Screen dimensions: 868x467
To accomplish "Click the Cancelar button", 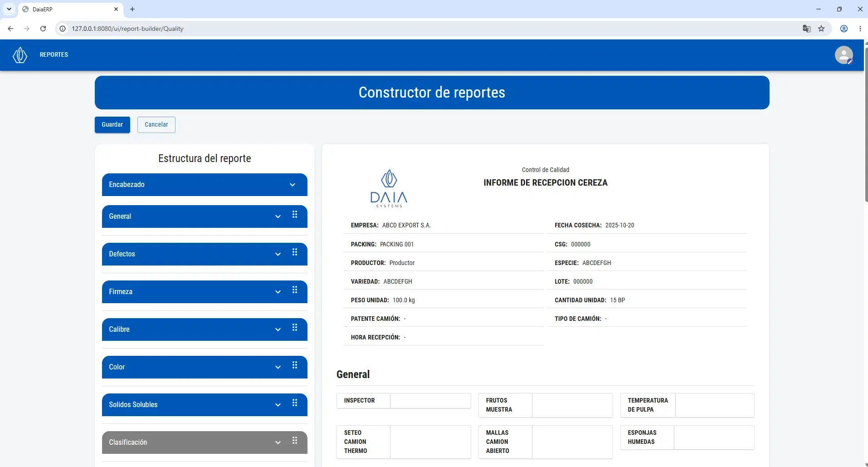I will (156, 125).
